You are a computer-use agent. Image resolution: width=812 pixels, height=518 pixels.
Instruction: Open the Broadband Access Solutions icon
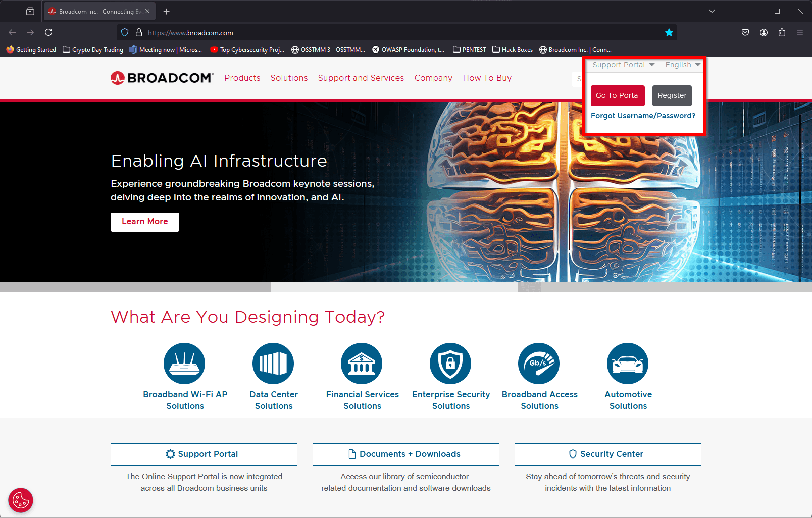pyautogui.click(x=539, y=364)
